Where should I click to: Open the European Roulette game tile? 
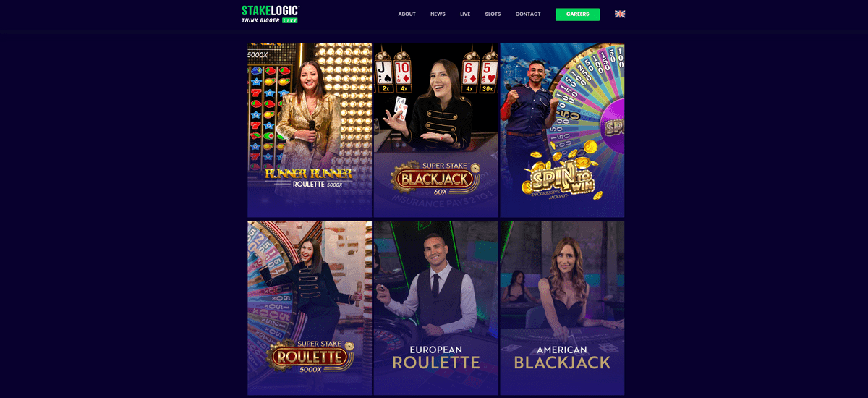[436, 308]
